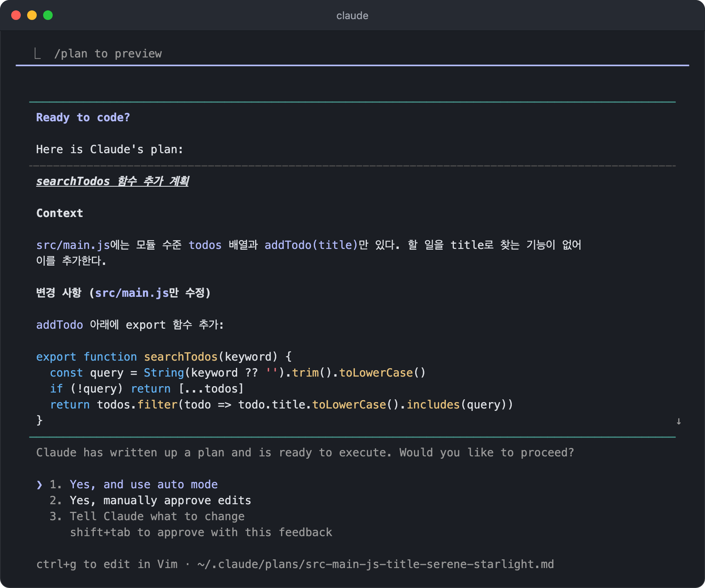Select option 1 Yes, and use auto mode
The image size is (705, 588).
pos(133,484)
